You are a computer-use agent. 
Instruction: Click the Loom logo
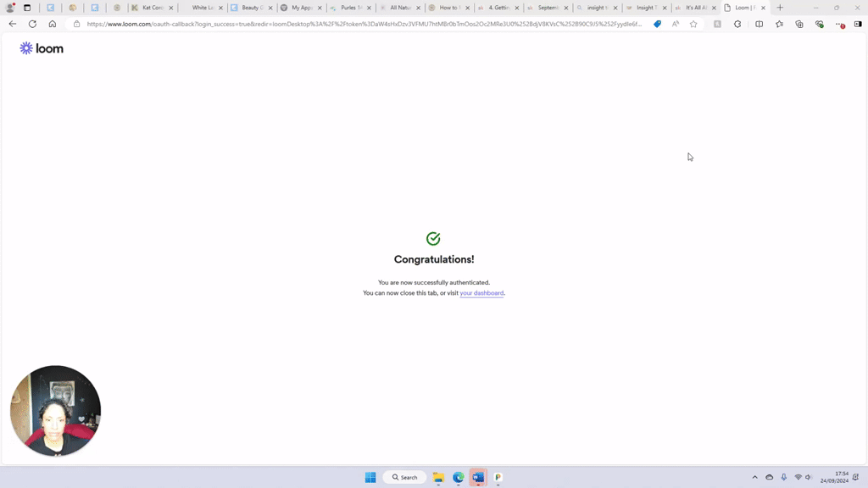pos(42,48)
